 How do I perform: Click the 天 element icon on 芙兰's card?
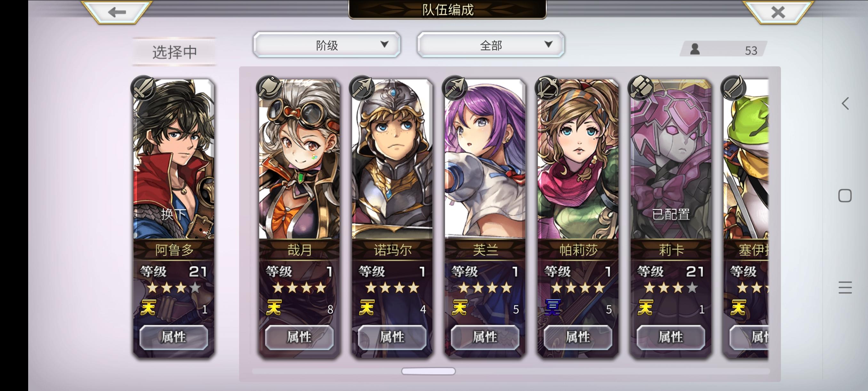point(460,307)
